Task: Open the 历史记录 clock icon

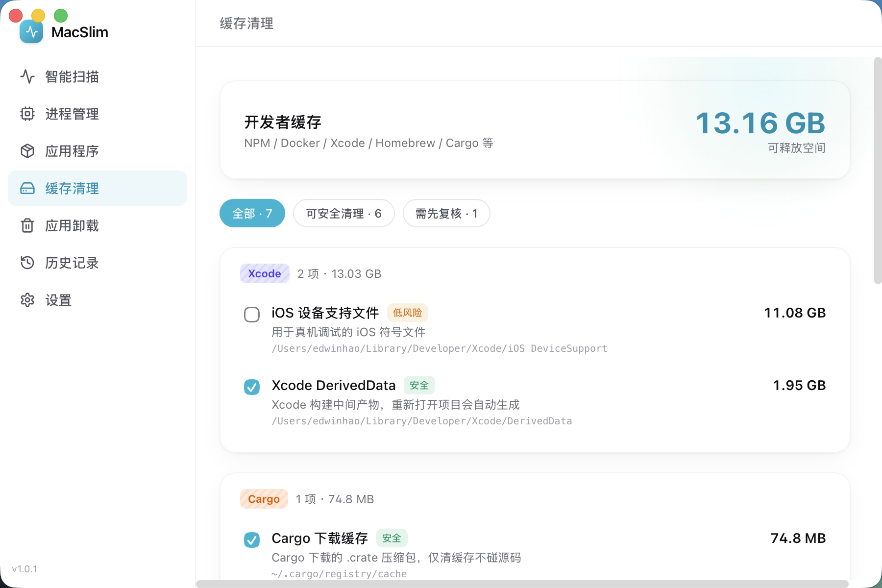Action: [27, 263]
